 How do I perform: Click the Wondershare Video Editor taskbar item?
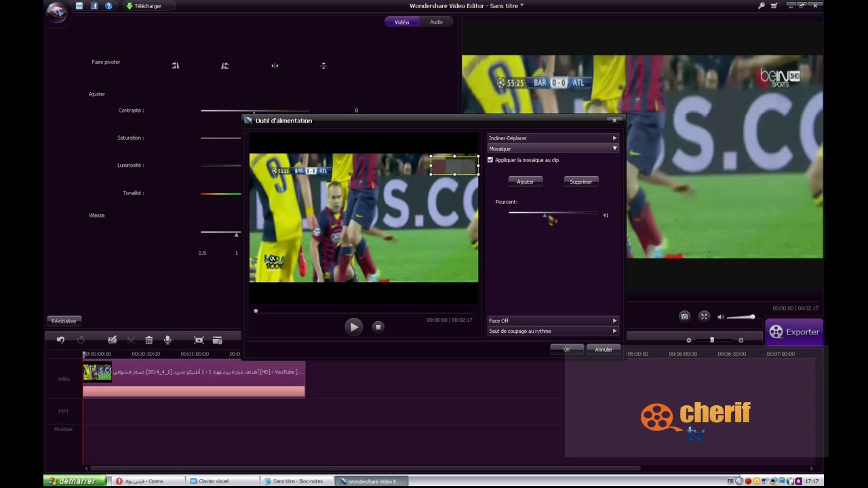click(372, 481)
